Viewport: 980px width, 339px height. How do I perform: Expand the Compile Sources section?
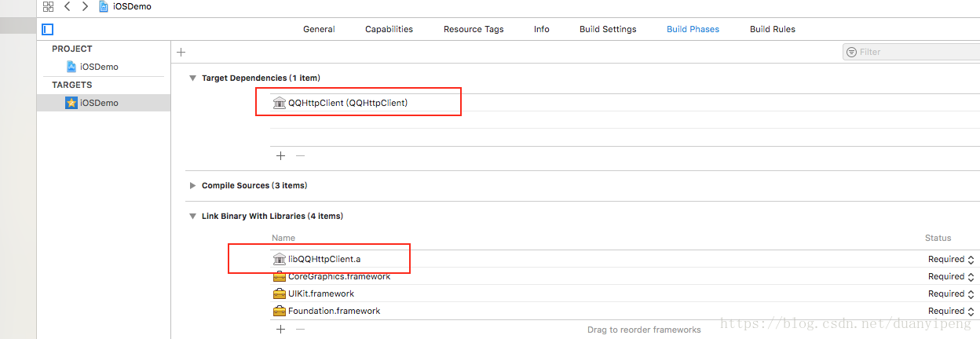pyautogui.click(x=192, y=186)
